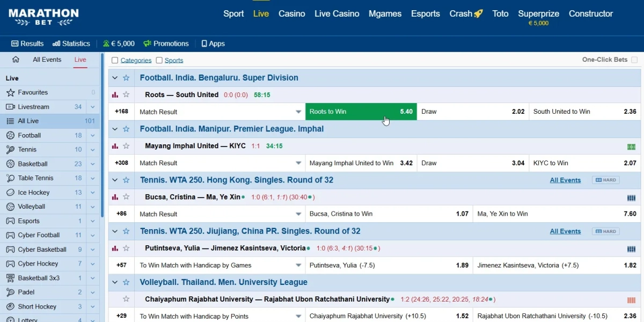The image size is (644, 322).
Task: Open scoreboard icon for Bucsa vs Ma match
Action: point(631,198)
